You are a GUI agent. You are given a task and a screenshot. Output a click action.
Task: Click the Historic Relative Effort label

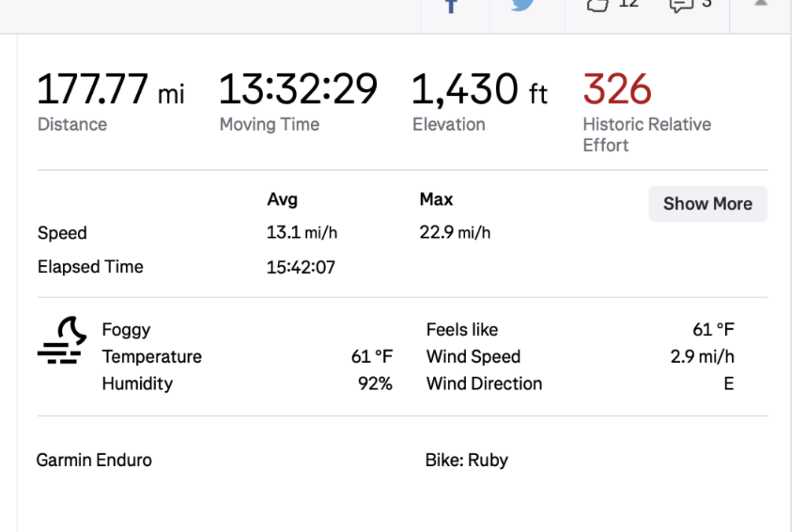(646, 135)
